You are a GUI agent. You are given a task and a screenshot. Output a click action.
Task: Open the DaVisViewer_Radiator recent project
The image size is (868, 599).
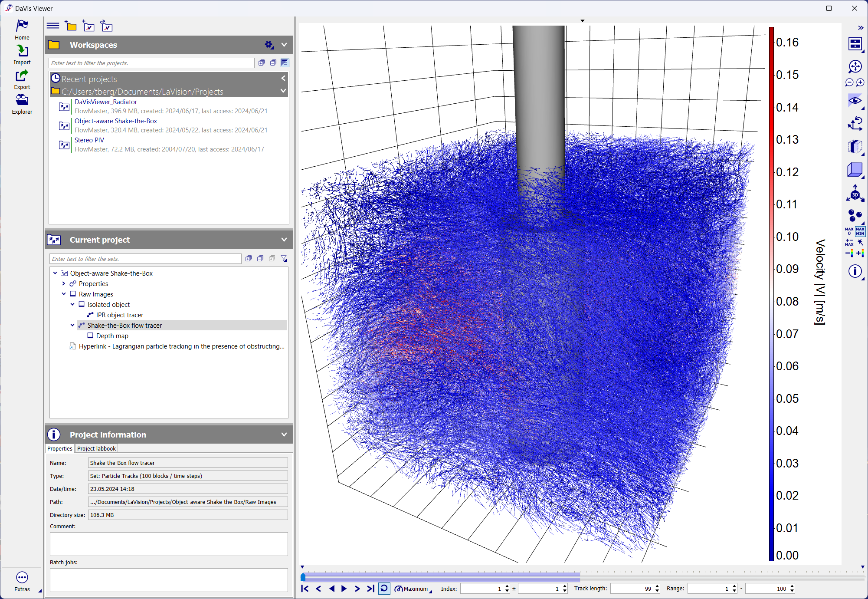[106, 102]
